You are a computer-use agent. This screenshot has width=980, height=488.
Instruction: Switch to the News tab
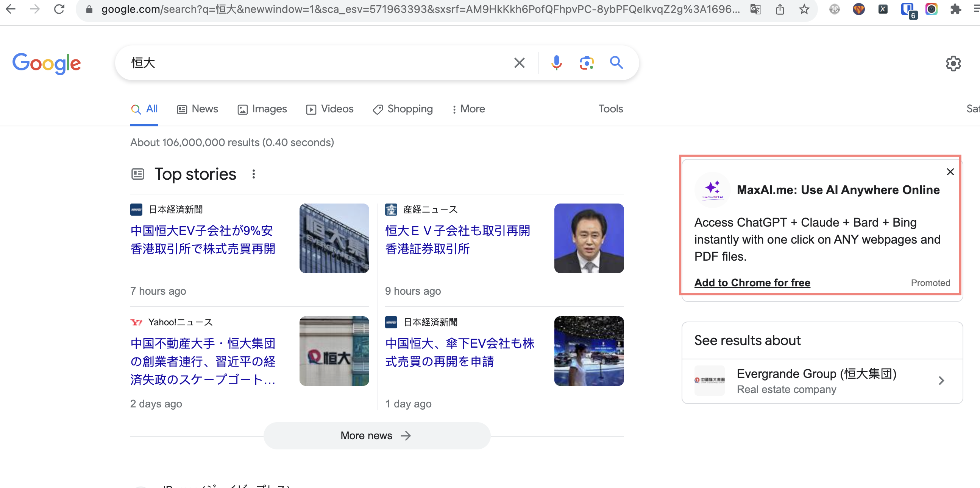click(197, 109)
